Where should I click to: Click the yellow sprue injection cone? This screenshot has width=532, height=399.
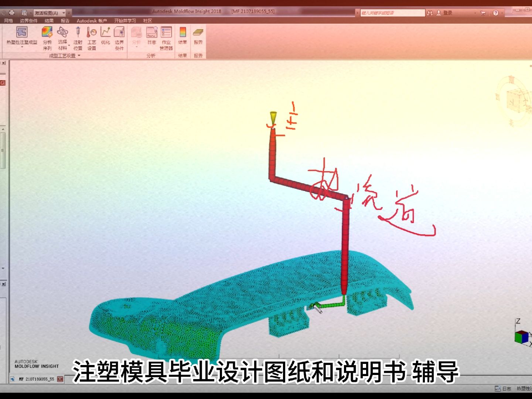(273, 118)
